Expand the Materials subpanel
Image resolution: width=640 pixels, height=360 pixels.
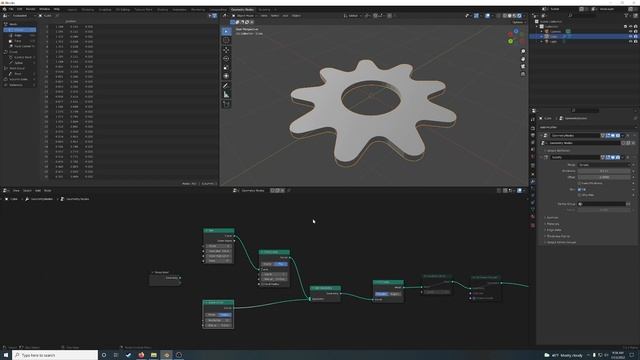click(553, 224)
